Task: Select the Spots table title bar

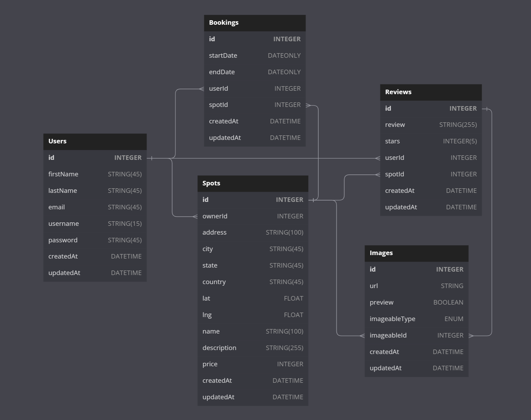Action: [x=252, y=184]
